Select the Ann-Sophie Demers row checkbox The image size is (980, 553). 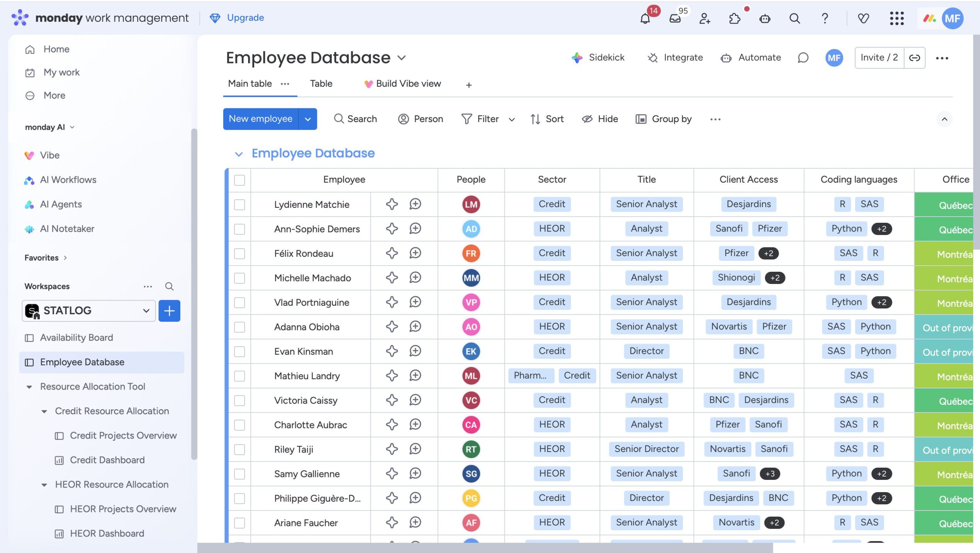tap(240, 229)
